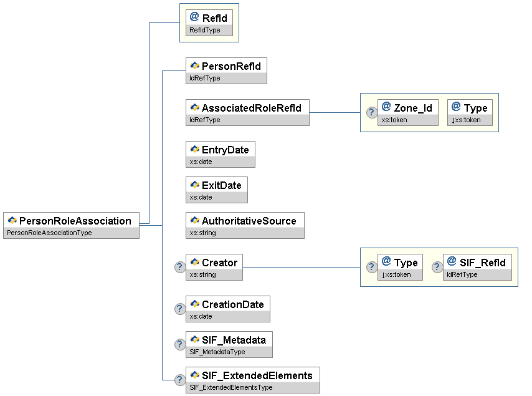532x396 pixels.
Task: Click the question mark beside SIF_RefId attribute
Action: point(437,267)
